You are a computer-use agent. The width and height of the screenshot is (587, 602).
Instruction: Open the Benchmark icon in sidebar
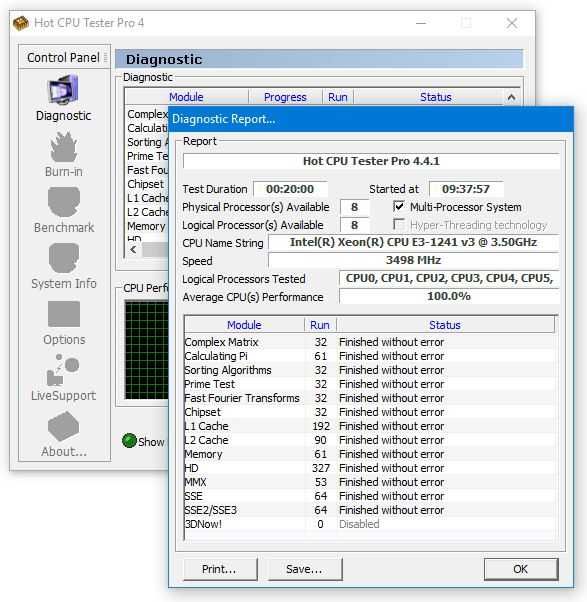(64, 202)
